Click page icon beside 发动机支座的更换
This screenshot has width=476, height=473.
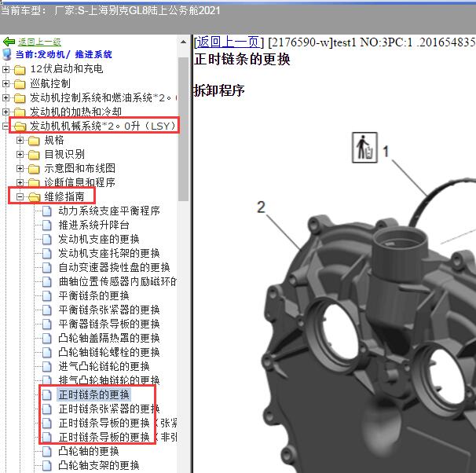coord(47,240)
